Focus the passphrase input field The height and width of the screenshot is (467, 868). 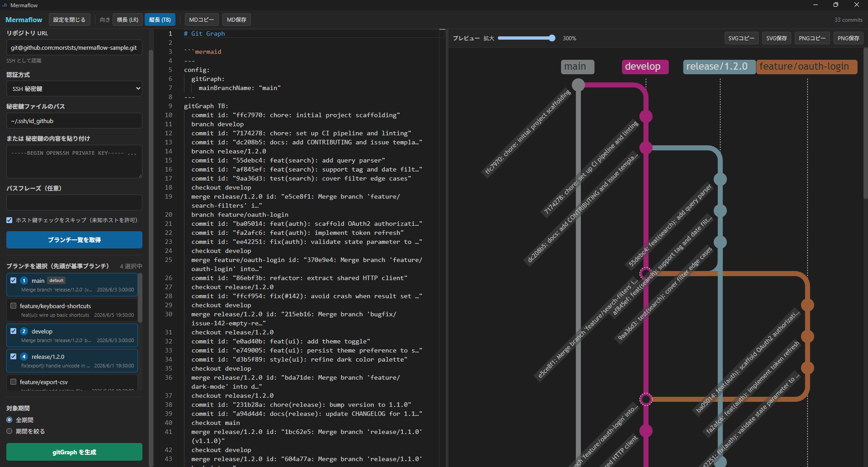tap(74, 202)
